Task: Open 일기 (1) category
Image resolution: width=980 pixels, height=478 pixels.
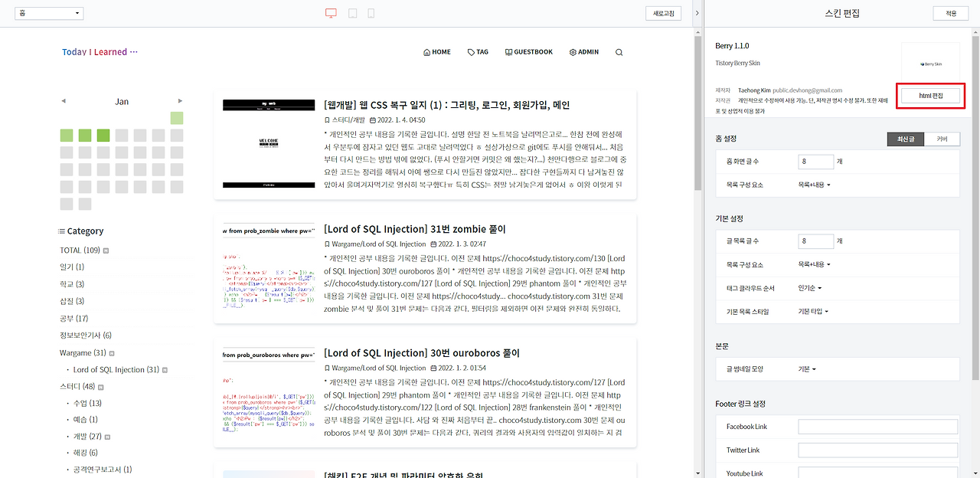Action: click(x=72, y=267)
